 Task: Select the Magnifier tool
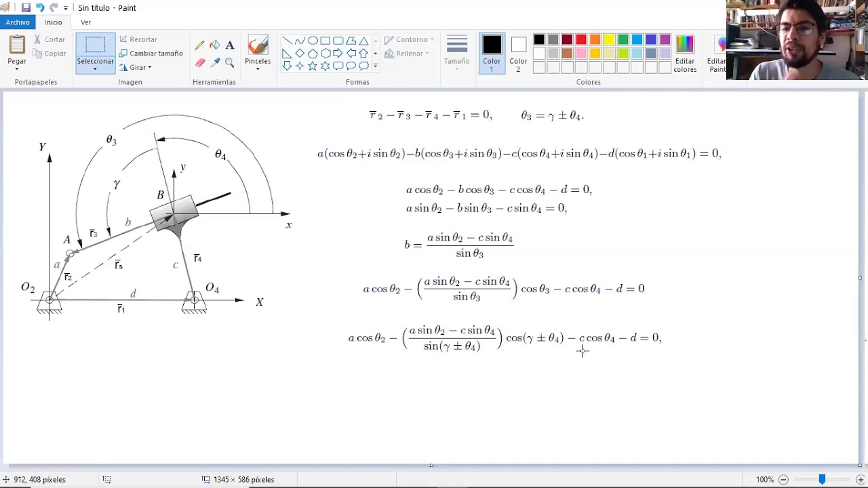[229, 62]
